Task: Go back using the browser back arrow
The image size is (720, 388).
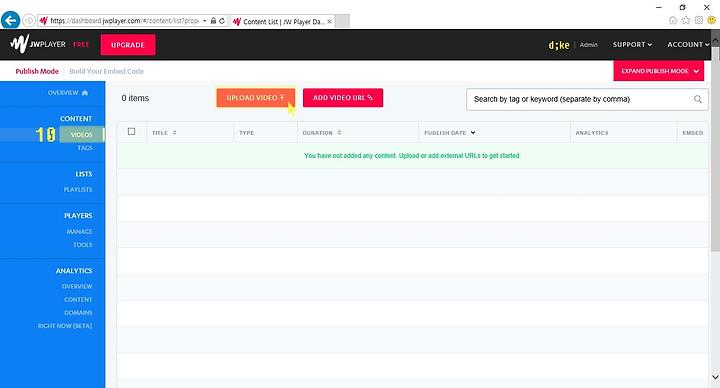Action: 10,20
